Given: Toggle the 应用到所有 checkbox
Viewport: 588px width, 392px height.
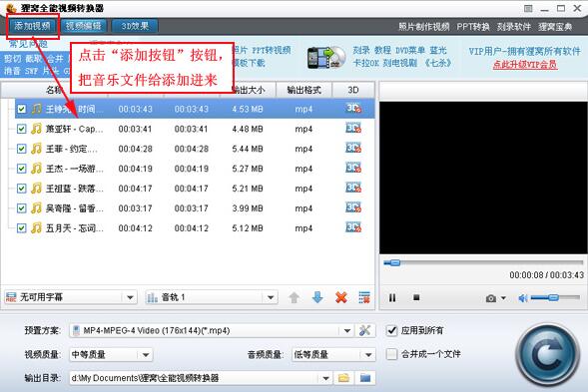Looking at the screenshot, I should (391, 330).
